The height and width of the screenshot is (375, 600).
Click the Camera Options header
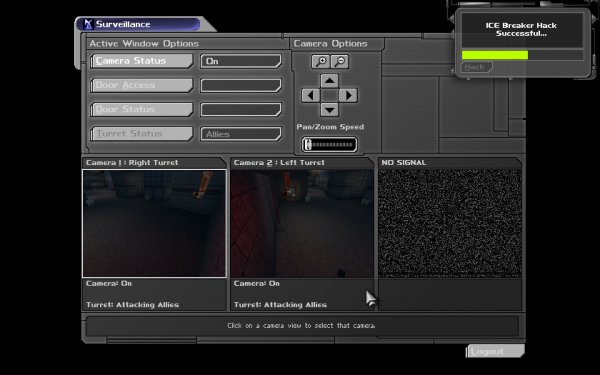[x=331, y=44]
